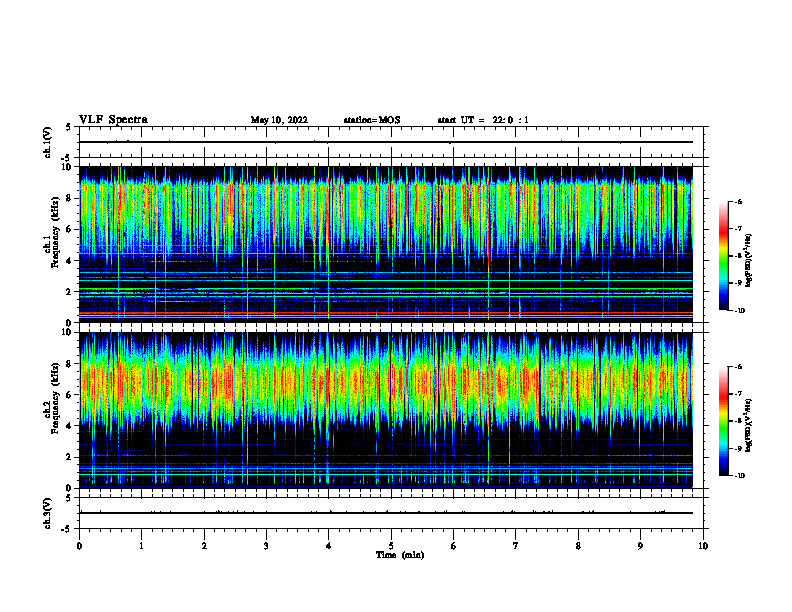Select the "May 10, 2022" date text
The width and height of the screenshot is (792, 612).
coord(279,120)
